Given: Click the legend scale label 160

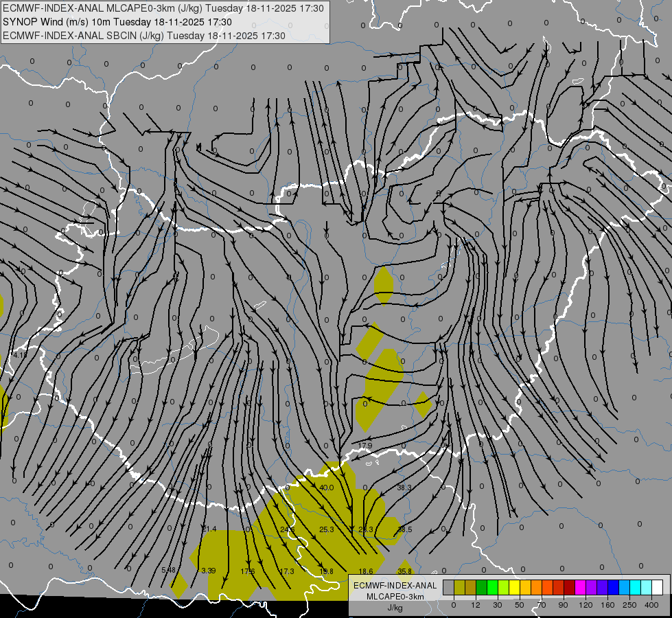Looking at the screenshot, I should [x=607, y=605].
